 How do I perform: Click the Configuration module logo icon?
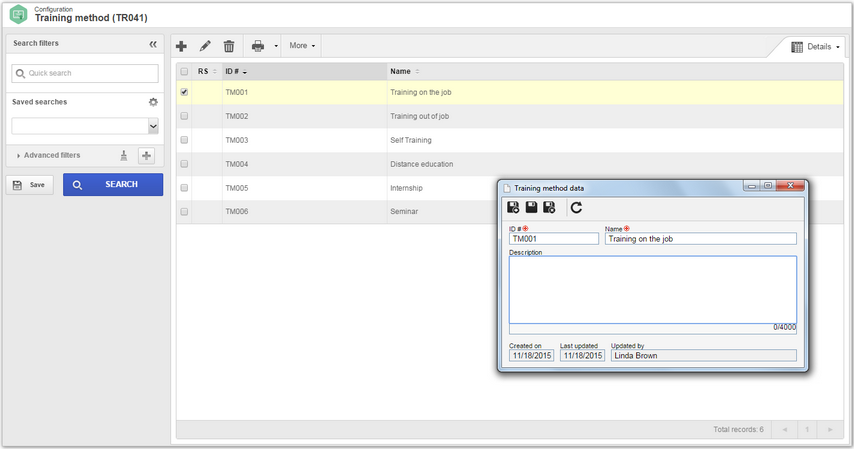click(x=19, y=14)
